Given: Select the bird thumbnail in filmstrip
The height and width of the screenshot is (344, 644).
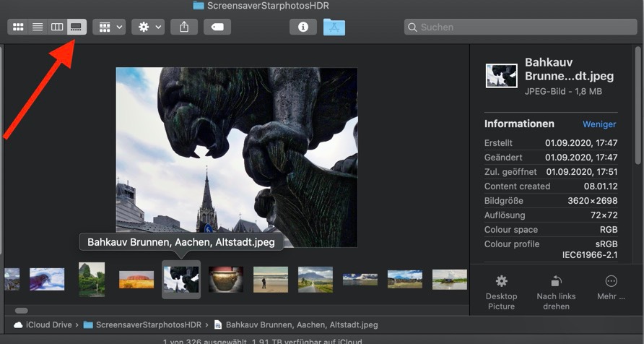Looking at the screenshot, I should (47, 279).
